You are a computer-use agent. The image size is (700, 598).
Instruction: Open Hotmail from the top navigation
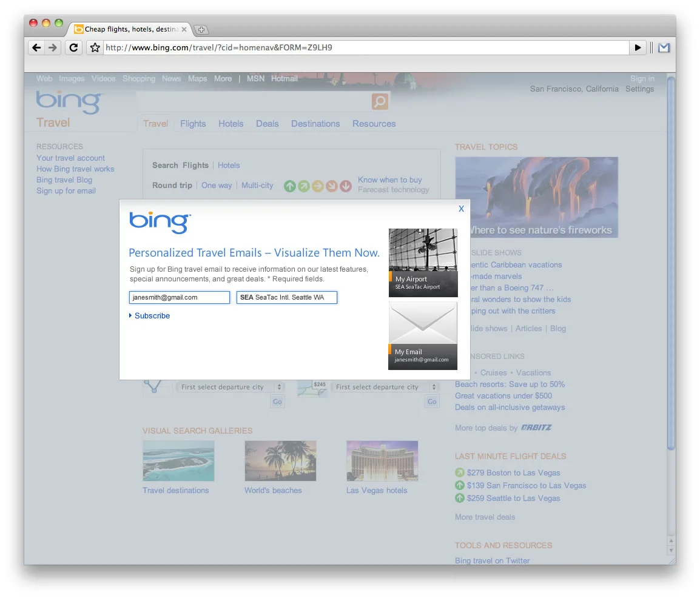tap(284, 79)
